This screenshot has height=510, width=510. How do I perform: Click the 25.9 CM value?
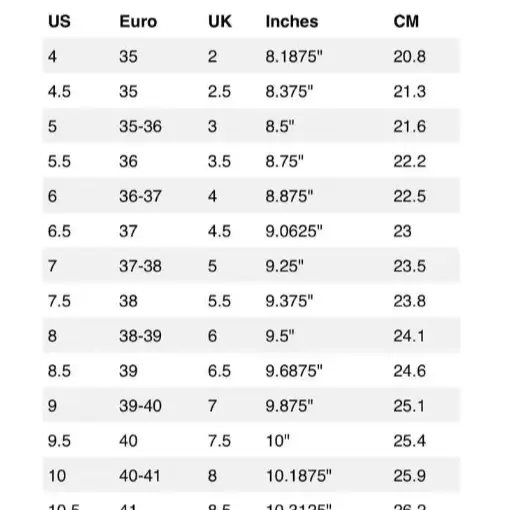[x=410, y=476]
